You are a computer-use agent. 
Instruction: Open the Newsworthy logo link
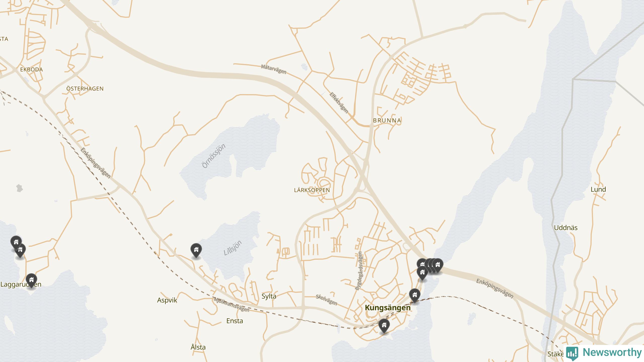coord(604,353)
